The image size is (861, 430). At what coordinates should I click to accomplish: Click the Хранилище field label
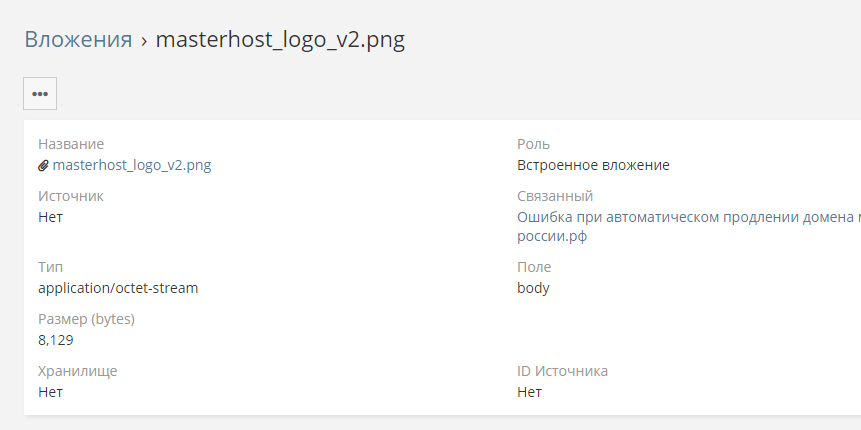pos(78,371)
